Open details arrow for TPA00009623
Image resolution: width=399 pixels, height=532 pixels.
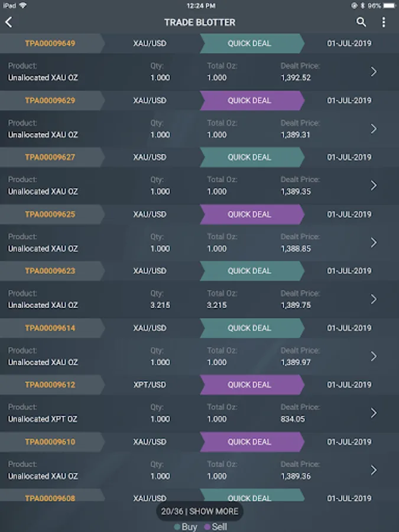click(x=374, y=299)
